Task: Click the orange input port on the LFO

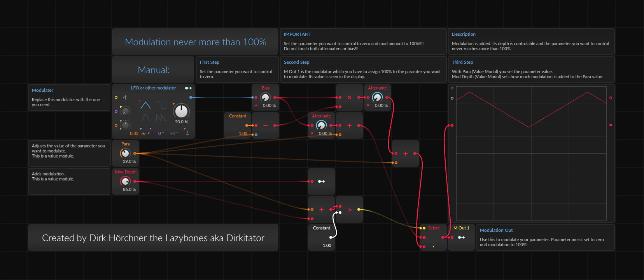Action: 116,125
